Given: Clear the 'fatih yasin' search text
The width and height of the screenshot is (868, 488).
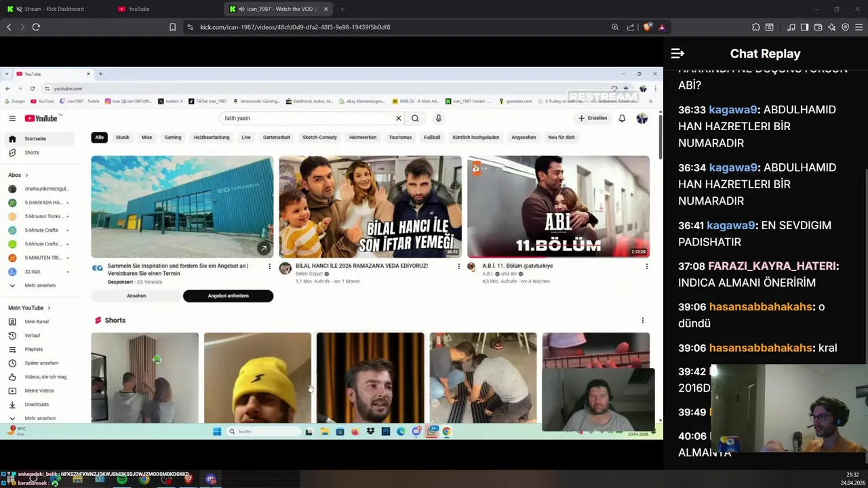Looking at the screenshot, I should pos(399,118).
